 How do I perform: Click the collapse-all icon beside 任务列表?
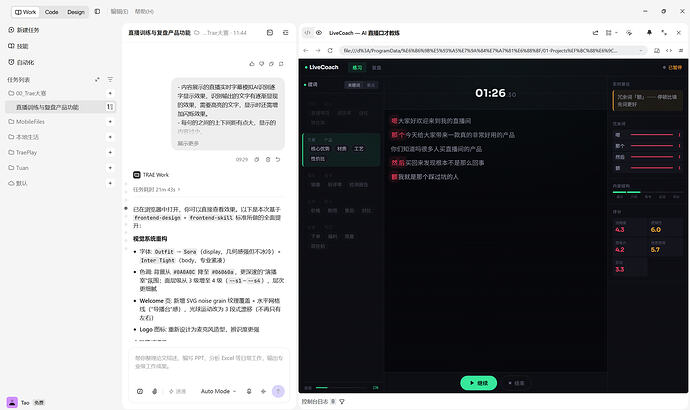coord(97,80)
